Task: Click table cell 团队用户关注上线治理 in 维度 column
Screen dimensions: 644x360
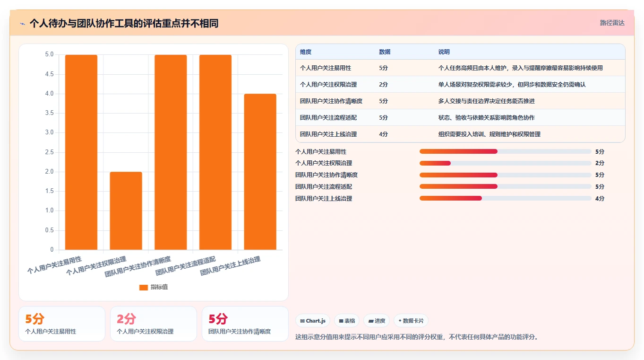Action: click(328, 134)
